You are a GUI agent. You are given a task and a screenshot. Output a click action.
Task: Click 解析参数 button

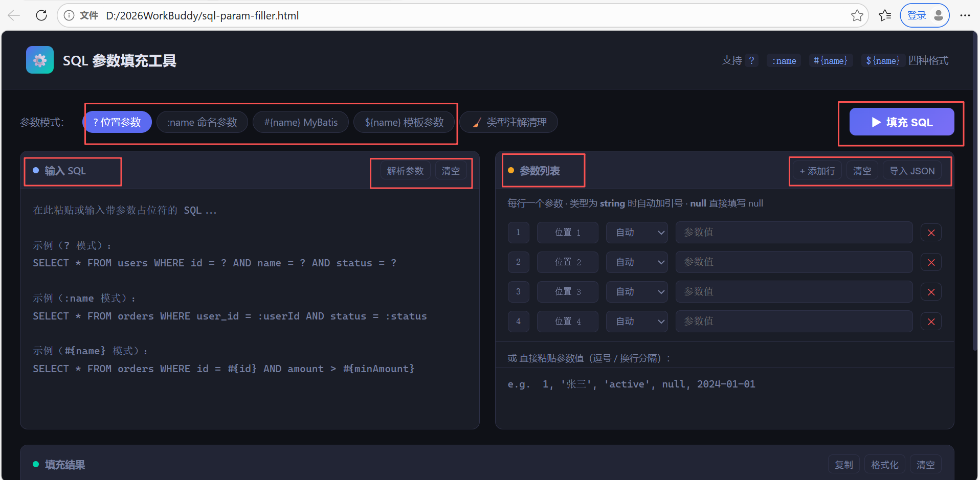[x=405, y=171]
